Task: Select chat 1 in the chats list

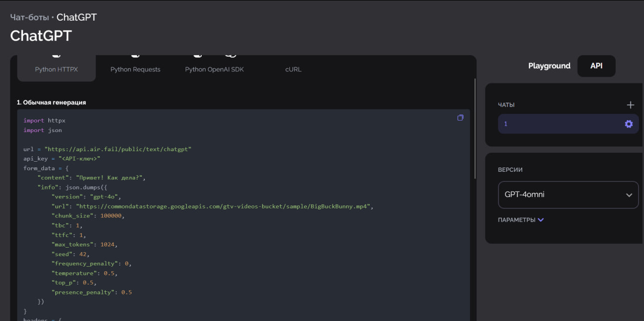Action: click(568, 124)
